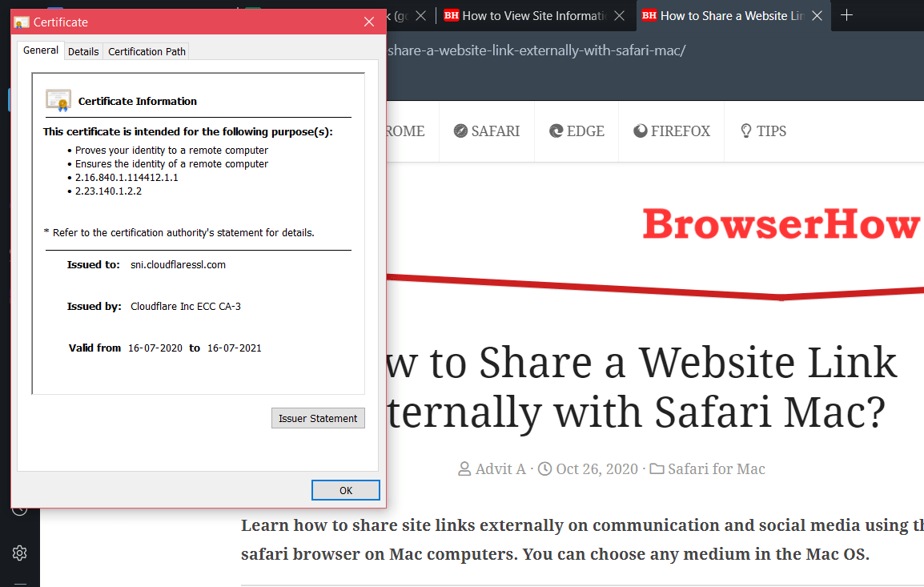Switch to the 'How to View Site Information' tab
The height and width of the screenshot is (587, 924).
pyautogui.click(x=533, y=16)
